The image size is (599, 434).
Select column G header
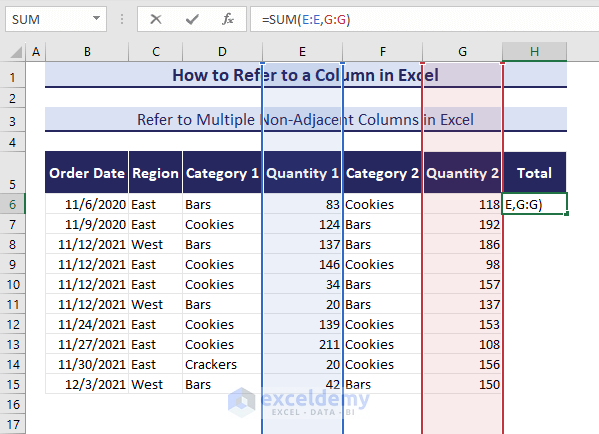pyautogui.click(x=462, y=52)
